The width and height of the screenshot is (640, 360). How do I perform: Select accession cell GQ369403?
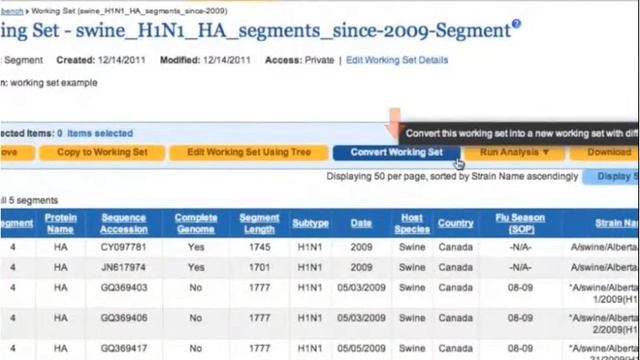tap(124, 288)
